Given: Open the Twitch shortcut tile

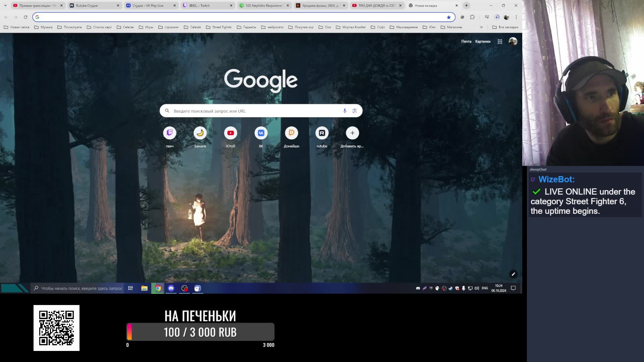Looking at the screenshot, I should (x=170, y=133).
